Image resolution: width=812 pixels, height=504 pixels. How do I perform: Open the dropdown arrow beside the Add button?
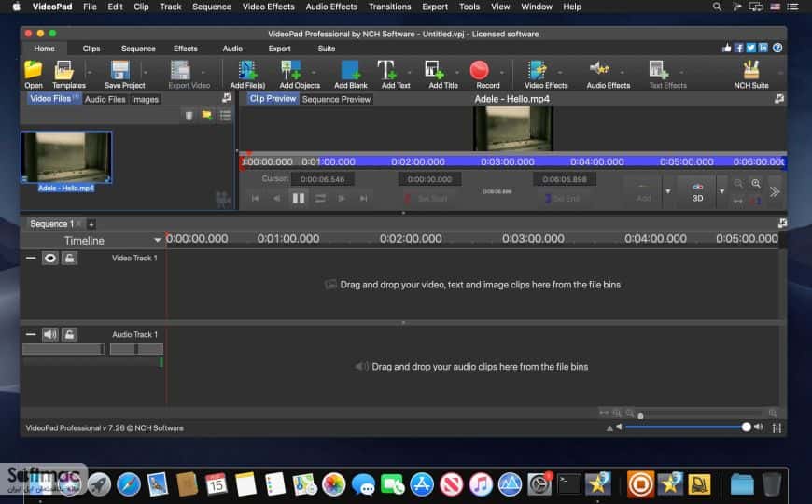tap(668, 191)
